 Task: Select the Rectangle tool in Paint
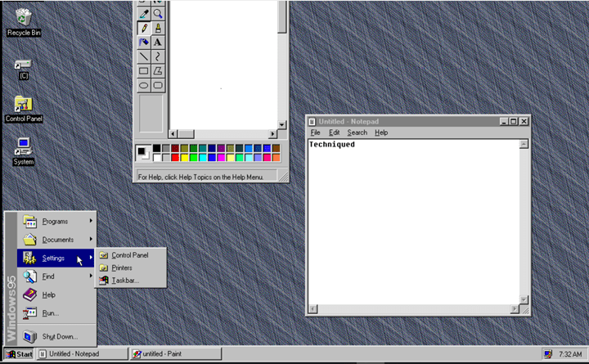(144, 71)
